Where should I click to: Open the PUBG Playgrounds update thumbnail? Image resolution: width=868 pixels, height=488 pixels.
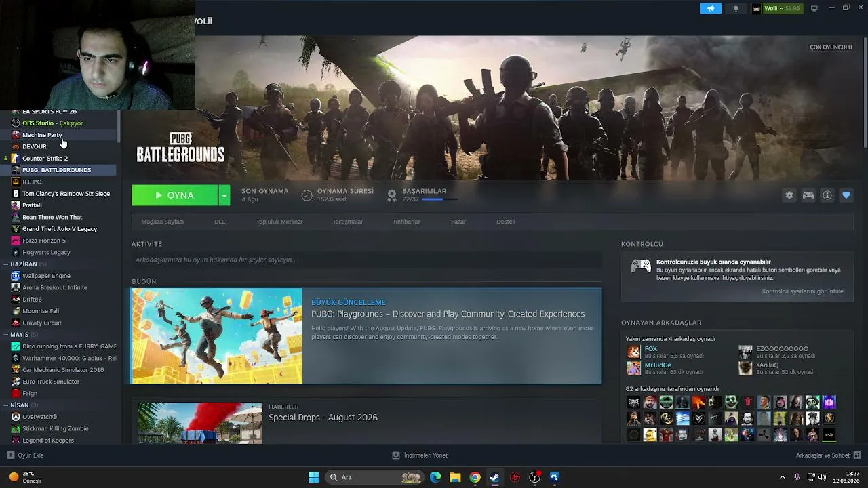[x=216, y=336]
